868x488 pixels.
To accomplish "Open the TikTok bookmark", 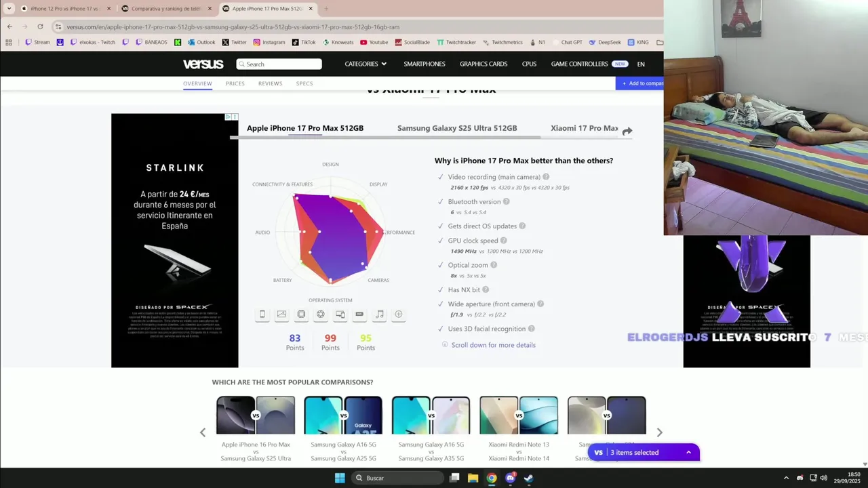I will [304, 42].
